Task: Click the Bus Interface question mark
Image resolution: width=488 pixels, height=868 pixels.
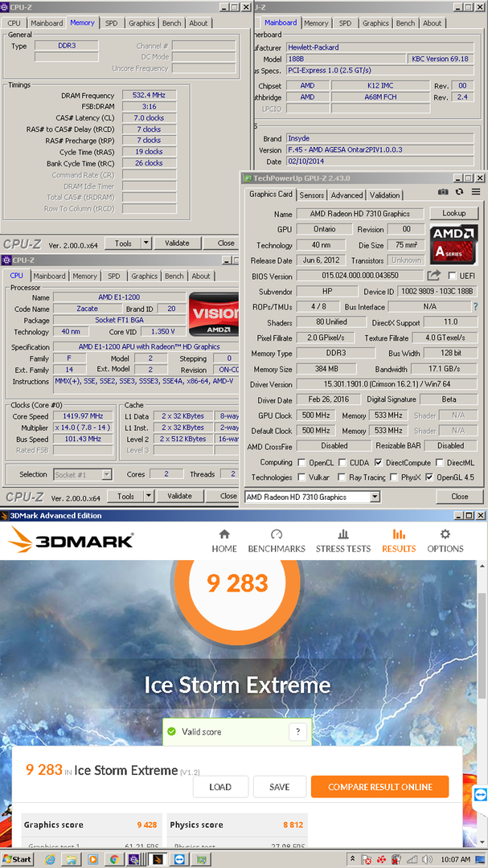Action: click(x=475, y=306)
